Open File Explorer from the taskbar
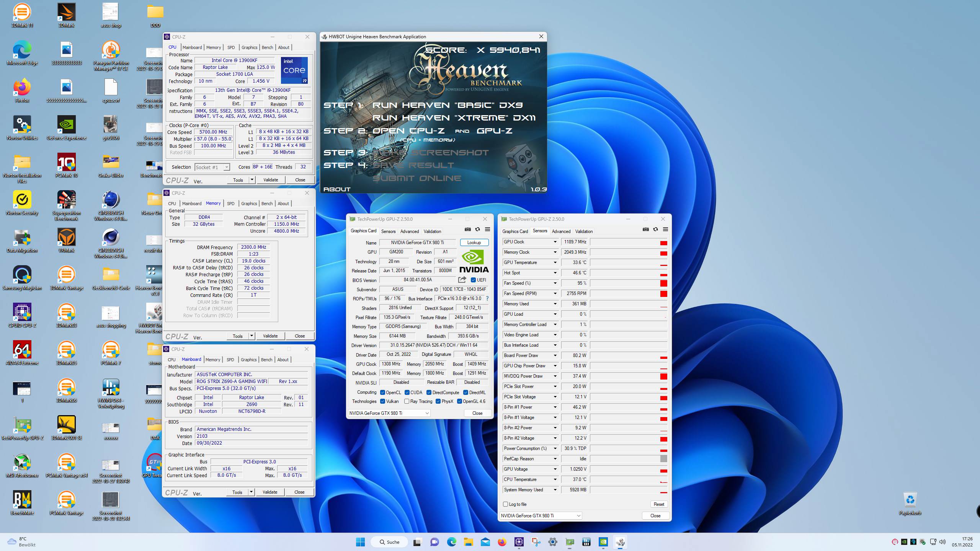Viewport: 980px width, 551px height. [468, 542]
